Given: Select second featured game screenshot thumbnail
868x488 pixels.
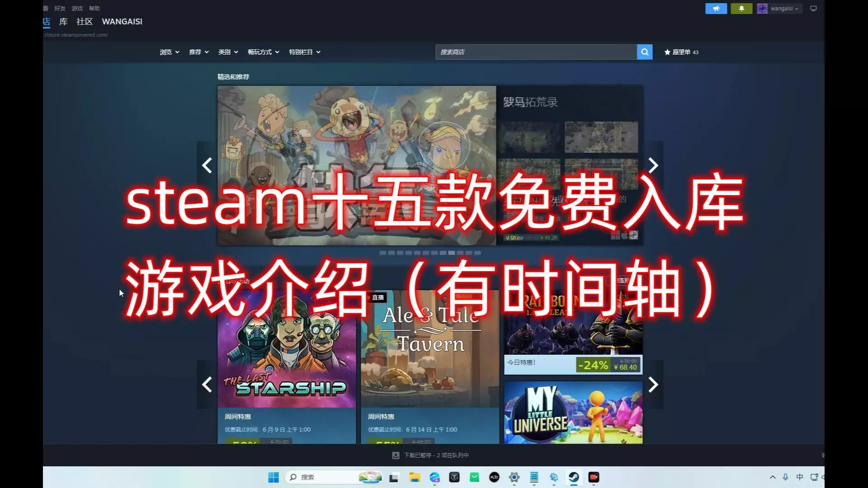Looking at the screenshot, I should 601,137.
